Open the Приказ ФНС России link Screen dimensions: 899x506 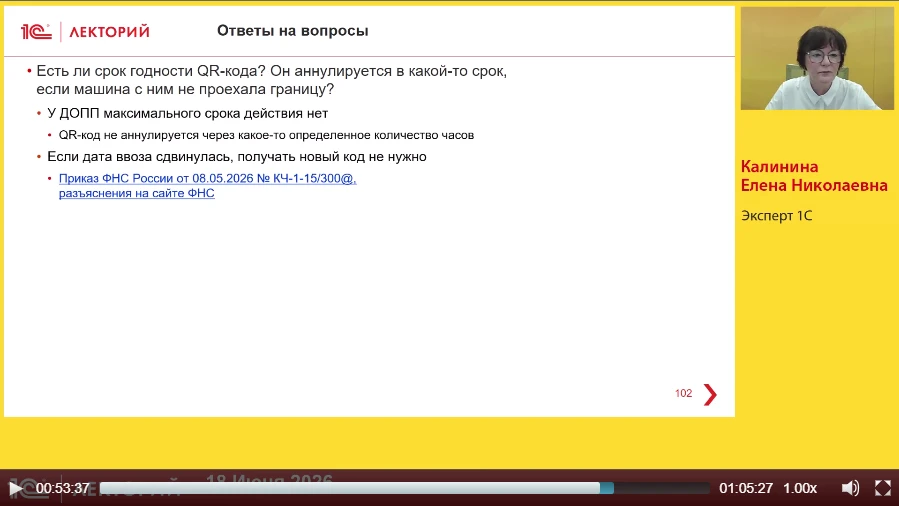tap(208, 186)
